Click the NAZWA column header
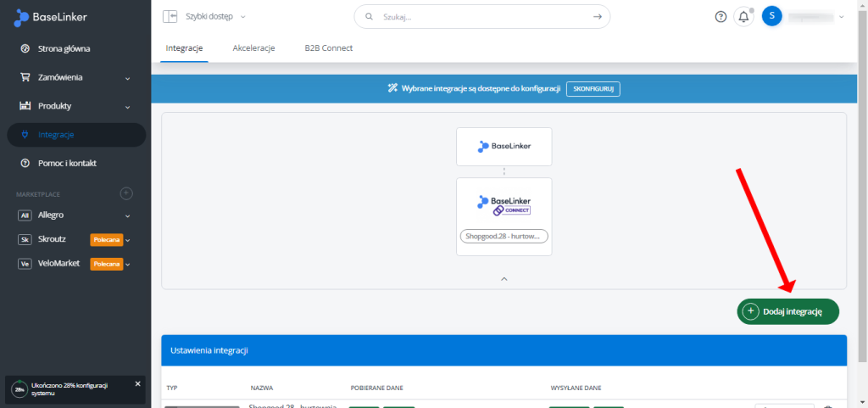This screenshot has height=408, width=868. point(262,388)
